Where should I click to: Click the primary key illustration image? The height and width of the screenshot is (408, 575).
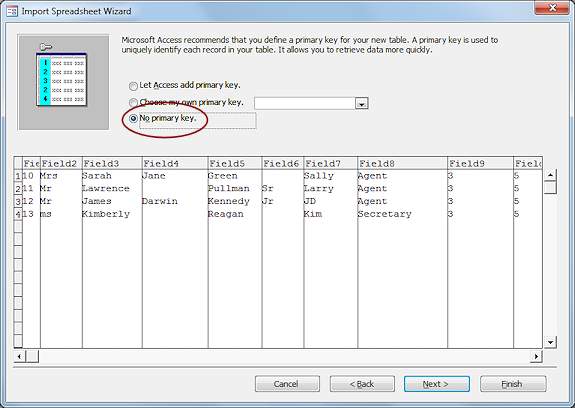(x=63, y=82)
